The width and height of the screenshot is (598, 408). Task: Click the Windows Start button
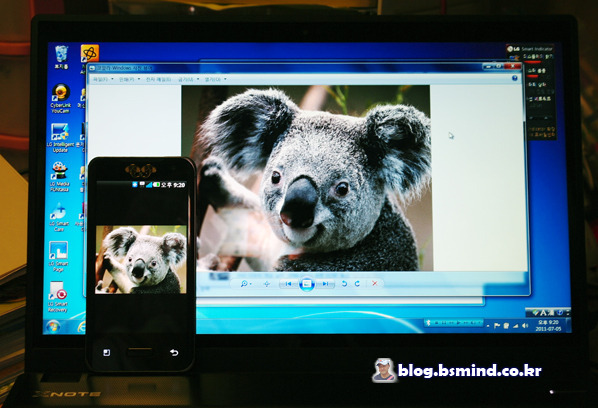[x=53, y=326]
